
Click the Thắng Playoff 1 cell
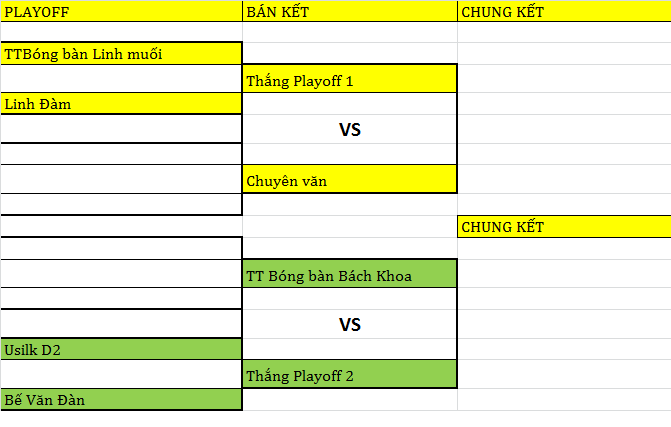pyautogui.click(x=350, y=79)
